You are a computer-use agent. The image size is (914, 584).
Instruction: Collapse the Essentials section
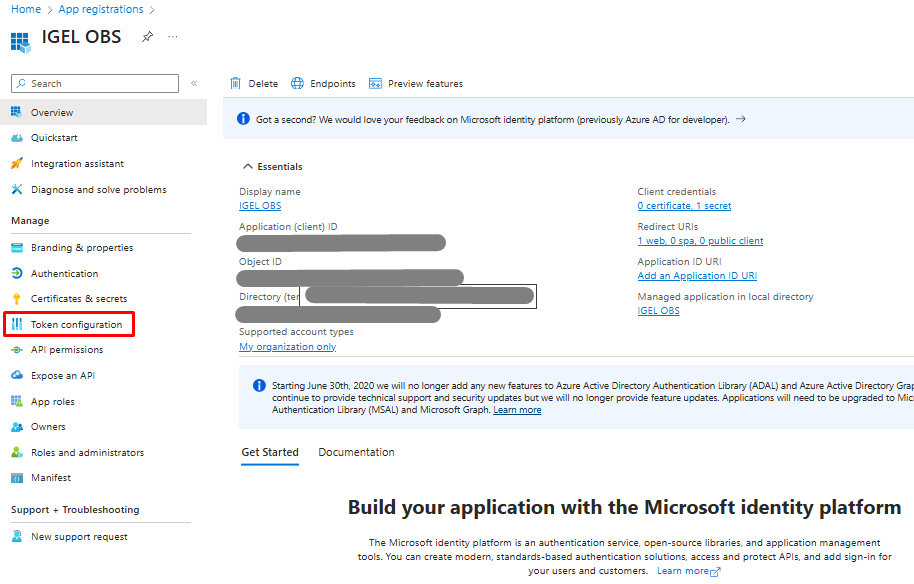pos(248,167)
